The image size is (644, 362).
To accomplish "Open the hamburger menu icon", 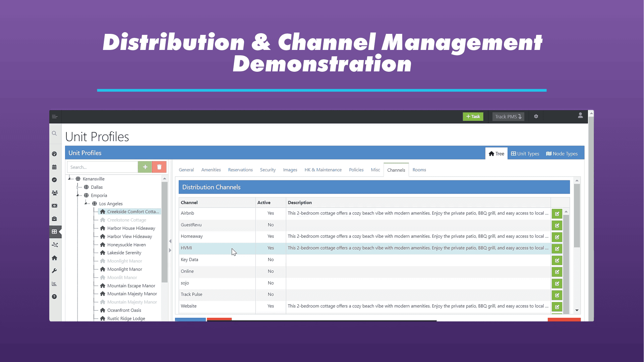I will (x=55, y=117).
